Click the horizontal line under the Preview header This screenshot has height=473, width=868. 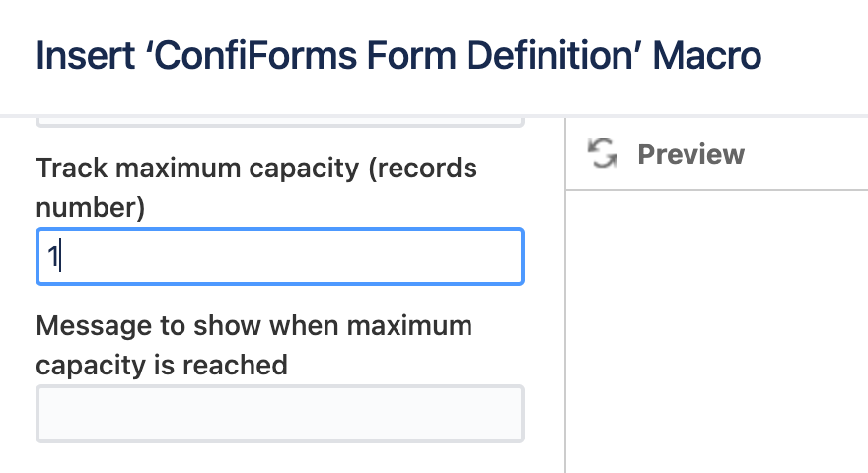point(717,190)
